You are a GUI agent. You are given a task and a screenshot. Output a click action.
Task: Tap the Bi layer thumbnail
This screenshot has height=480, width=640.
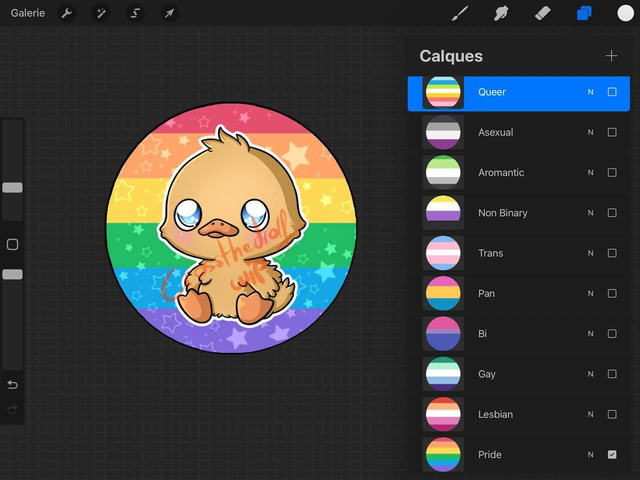[443, 333]
